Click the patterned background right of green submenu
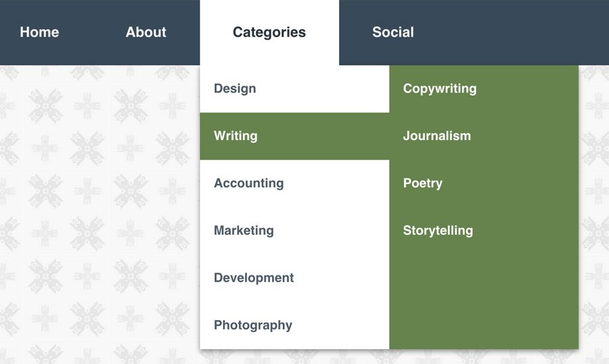Image resolution: width=609 pixels, height=364 pixels. coord(594,203)
